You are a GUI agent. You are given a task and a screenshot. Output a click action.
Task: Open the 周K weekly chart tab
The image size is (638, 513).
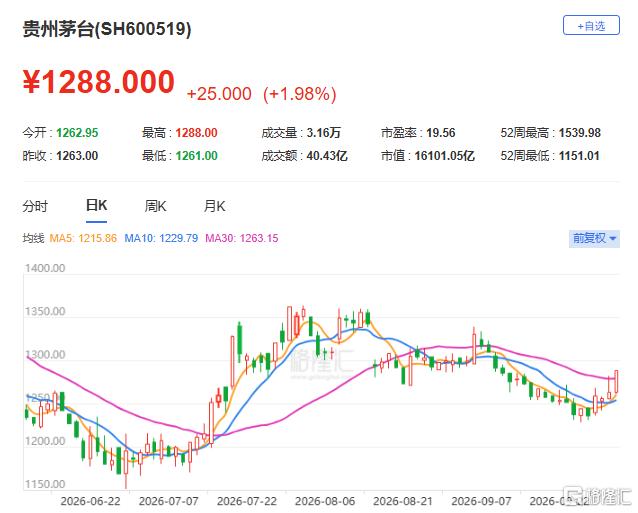tap(155, 206)
